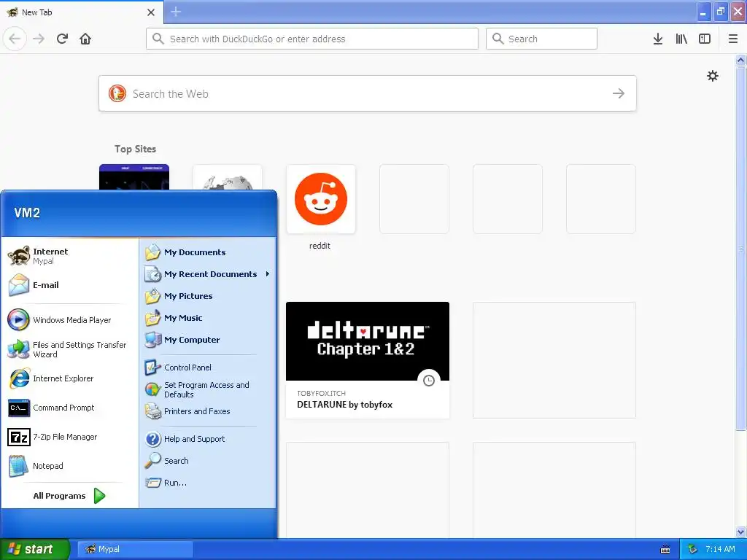
Task: Open the Downloads toolbar icon
Action: [x=658, y=39]
